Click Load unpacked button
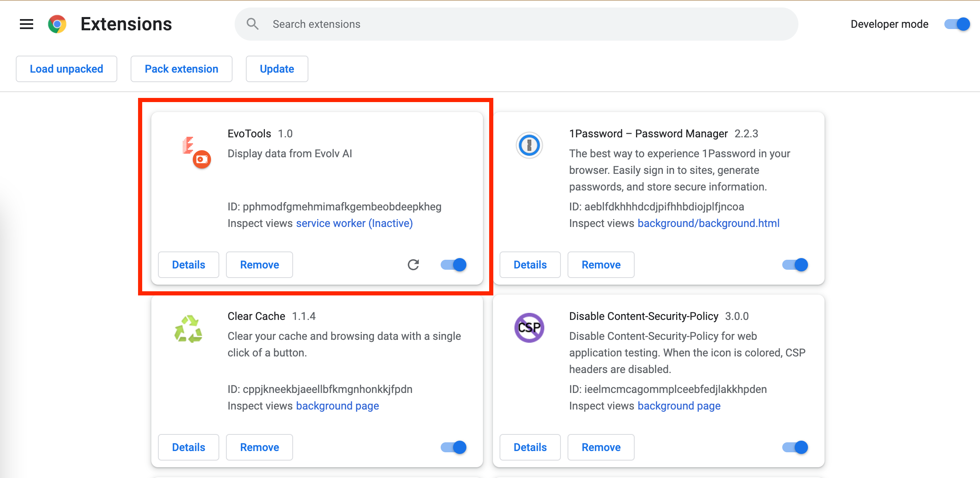 tap(66, 69)
